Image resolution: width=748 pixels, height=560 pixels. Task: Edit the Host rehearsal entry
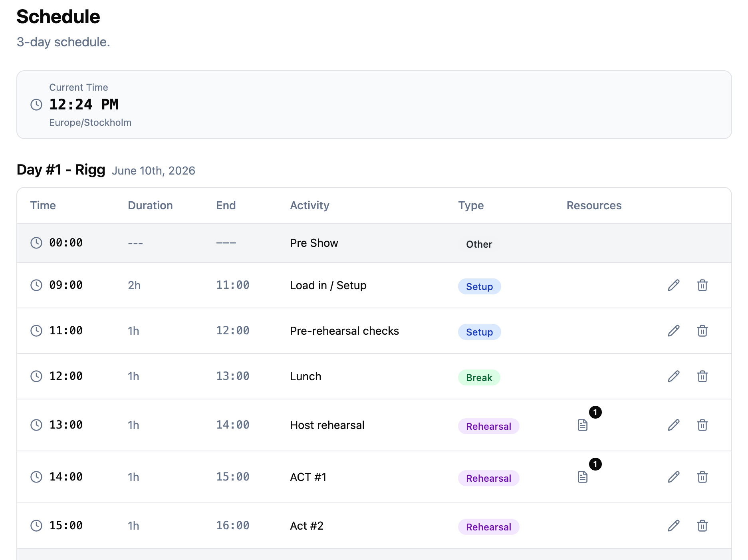pos(674,425)
